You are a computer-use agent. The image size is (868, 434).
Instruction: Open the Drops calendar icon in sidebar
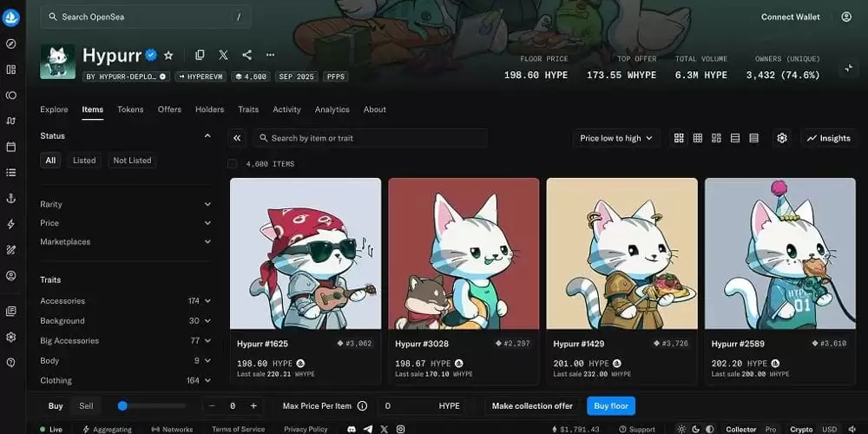coord(10,147)
